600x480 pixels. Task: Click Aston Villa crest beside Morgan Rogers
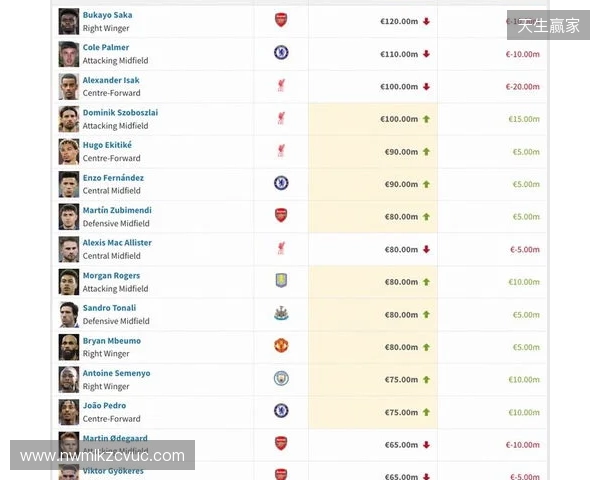[281, 281]
